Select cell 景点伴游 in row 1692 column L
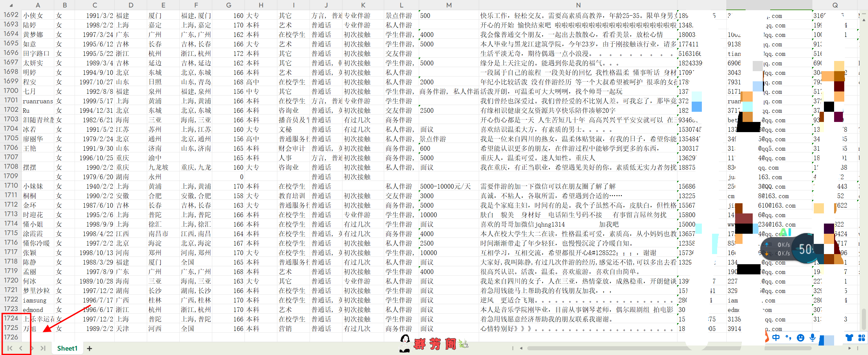Screen dimensions: 868x355 pyautogui.click(x=401, y=16)
